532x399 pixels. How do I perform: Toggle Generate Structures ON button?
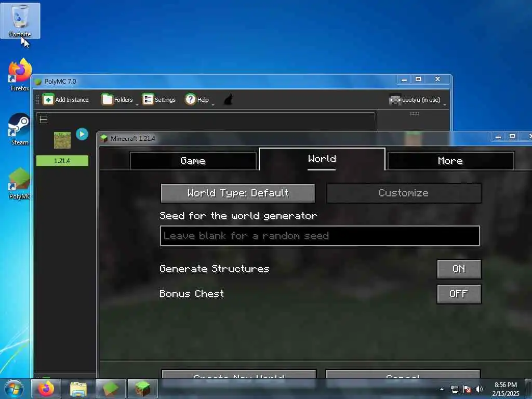pyautogui.click(x=459, y=269)
